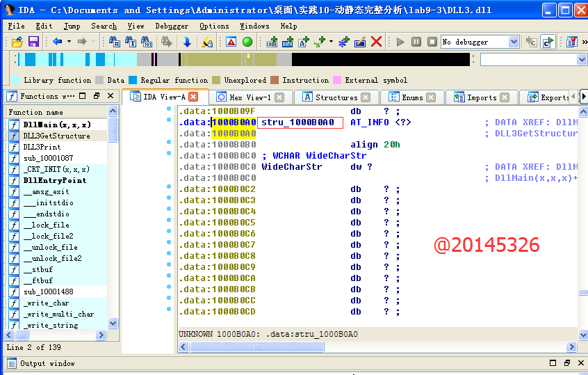Save the database with the floppy icon

click(x=33, y=42)
